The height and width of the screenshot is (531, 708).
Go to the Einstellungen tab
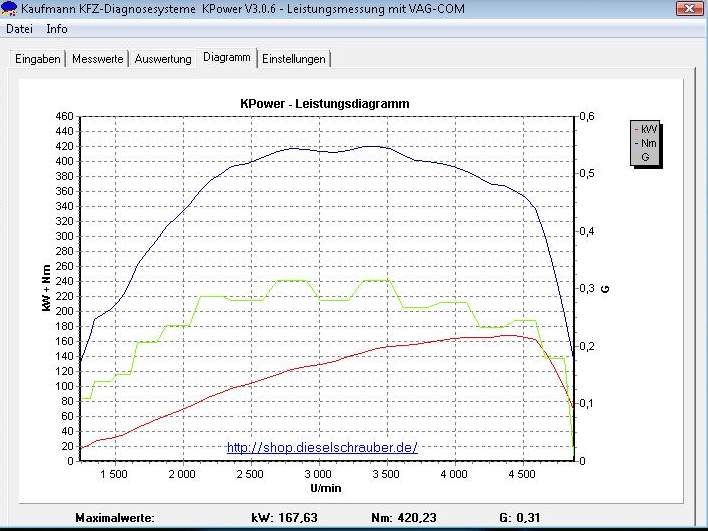(x=294, y=59)
